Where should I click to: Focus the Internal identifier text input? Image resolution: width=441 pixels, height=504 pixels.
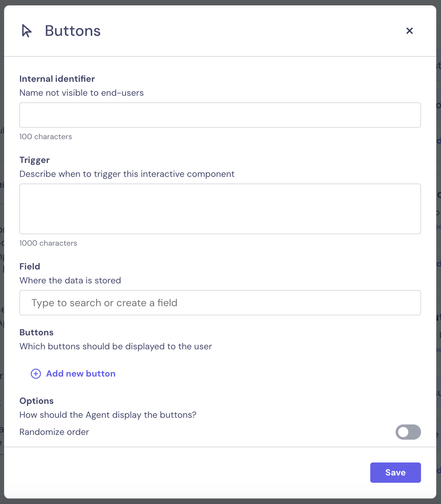pos(220,115)
